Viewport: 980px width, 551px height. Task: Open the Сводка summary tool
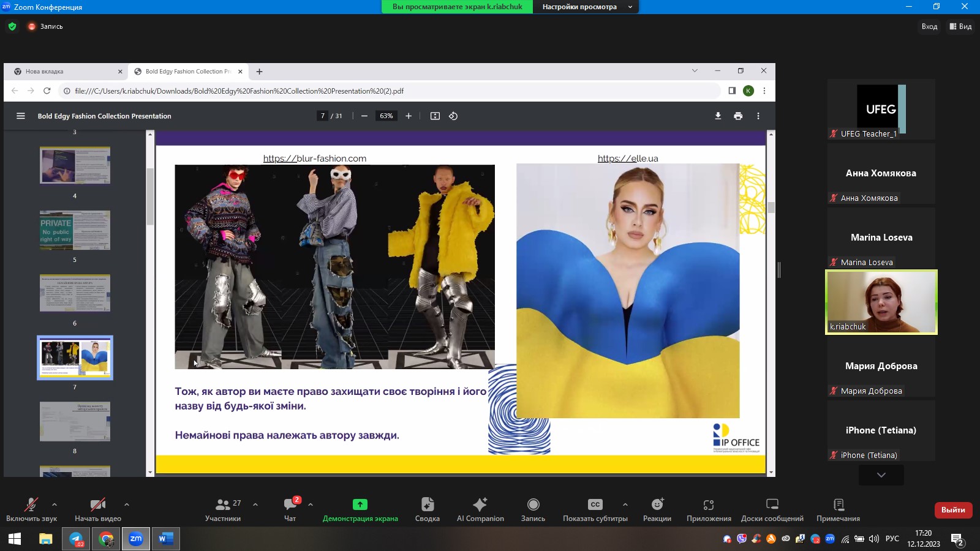(428, 509)
